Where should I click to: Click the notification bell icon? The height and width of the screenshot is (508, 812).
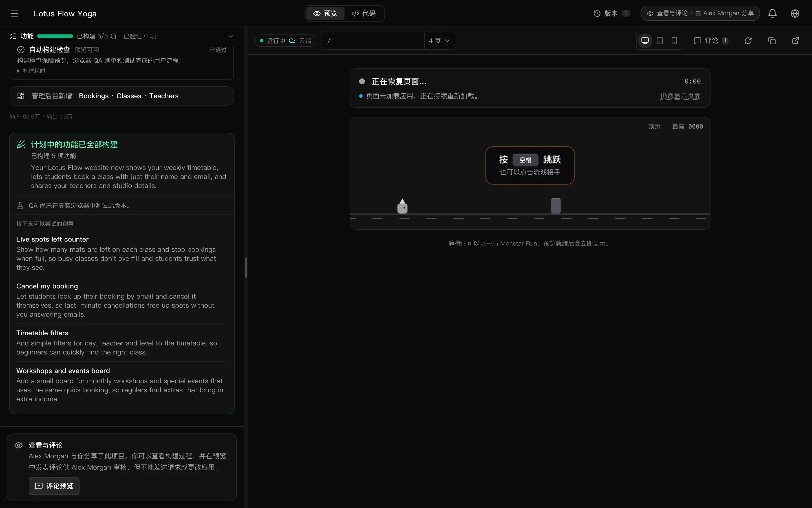[773, 14]
